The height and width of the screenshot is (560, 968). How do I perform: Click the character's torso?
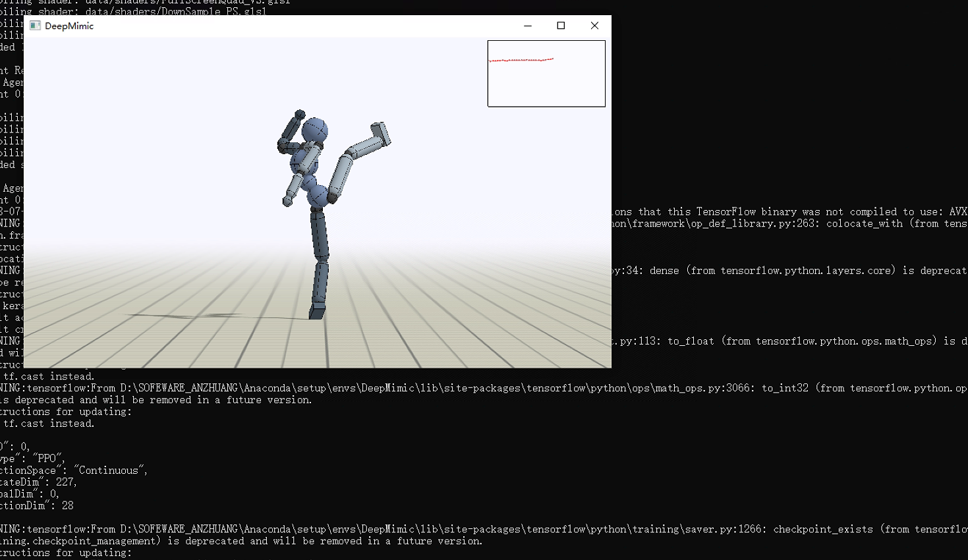point(307,165)
